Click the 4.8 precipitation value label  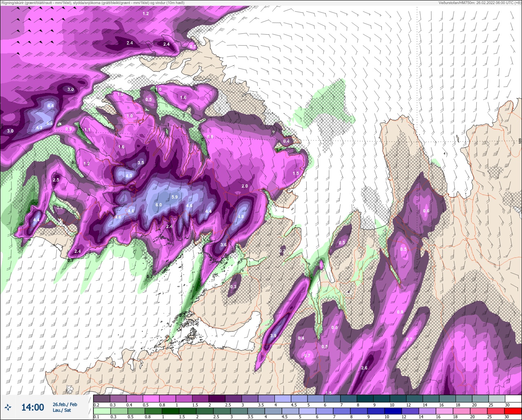pyautogui.click(x=241, y=217)
